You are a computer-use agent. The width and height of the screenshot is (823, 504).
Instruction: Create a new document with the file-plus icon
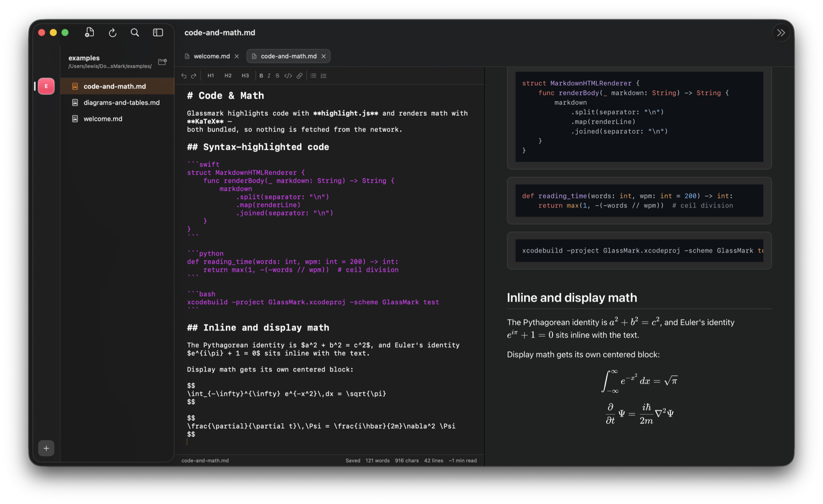(90, 32)
